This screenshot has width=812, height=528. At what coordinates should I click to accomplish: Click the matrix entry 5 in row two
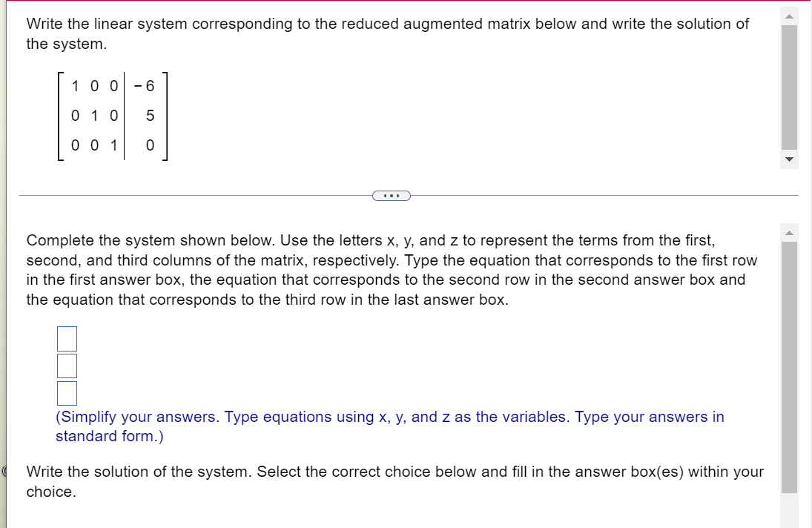(x=149, y=116)
